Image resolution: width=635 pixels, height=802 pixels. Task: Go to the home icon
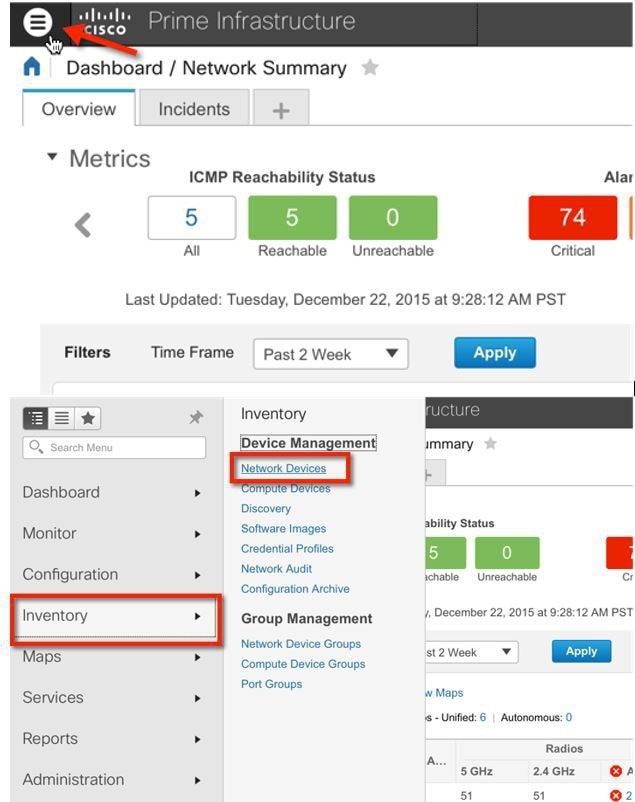[32, 66]
